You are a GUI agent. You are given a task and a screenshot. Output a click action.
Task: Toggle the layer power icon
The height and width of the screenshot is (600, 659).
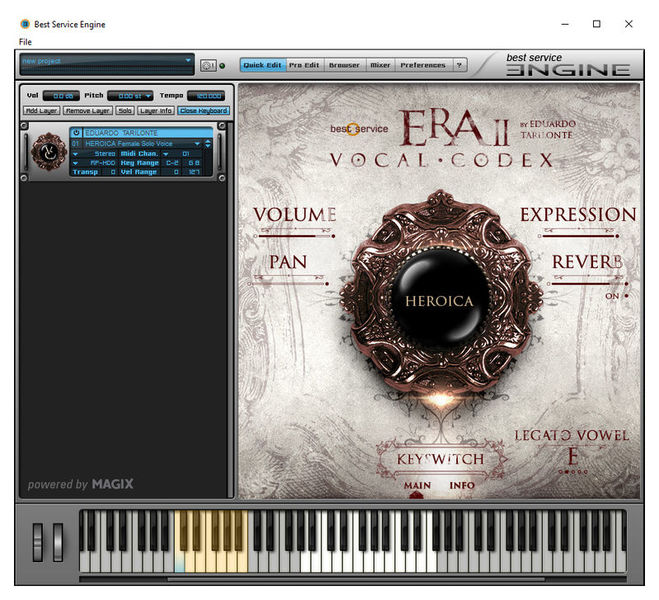[x=76, y=133]
